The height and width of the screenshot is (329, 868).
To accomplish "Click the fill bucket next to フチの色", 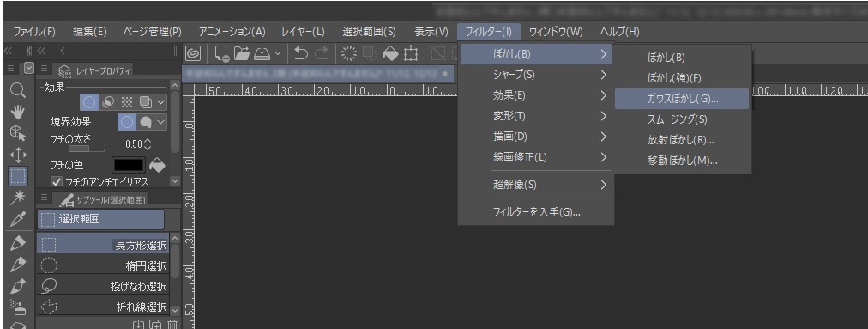I will click(x=157, y=165).
